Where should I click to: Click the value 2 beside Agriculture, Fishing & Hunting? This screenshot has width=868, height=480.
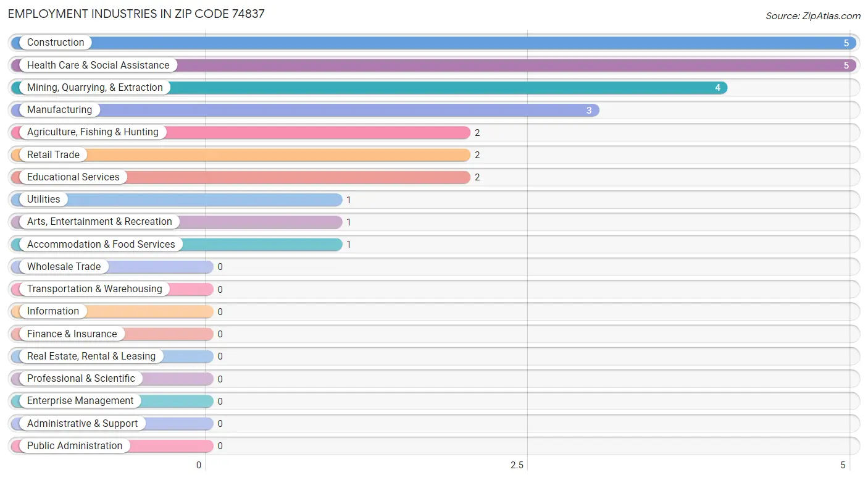click(x=477, y=132)
